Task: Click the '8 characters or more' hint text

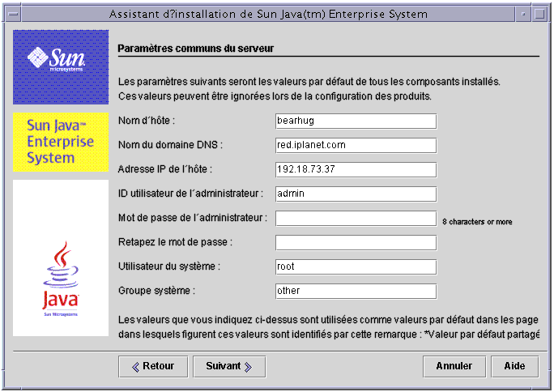Action: [x=477, y=222]
